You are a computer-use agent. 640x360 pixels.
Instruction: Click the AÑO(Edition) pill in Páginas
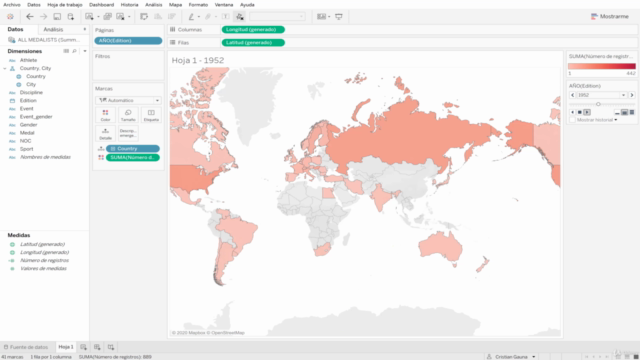128,41
